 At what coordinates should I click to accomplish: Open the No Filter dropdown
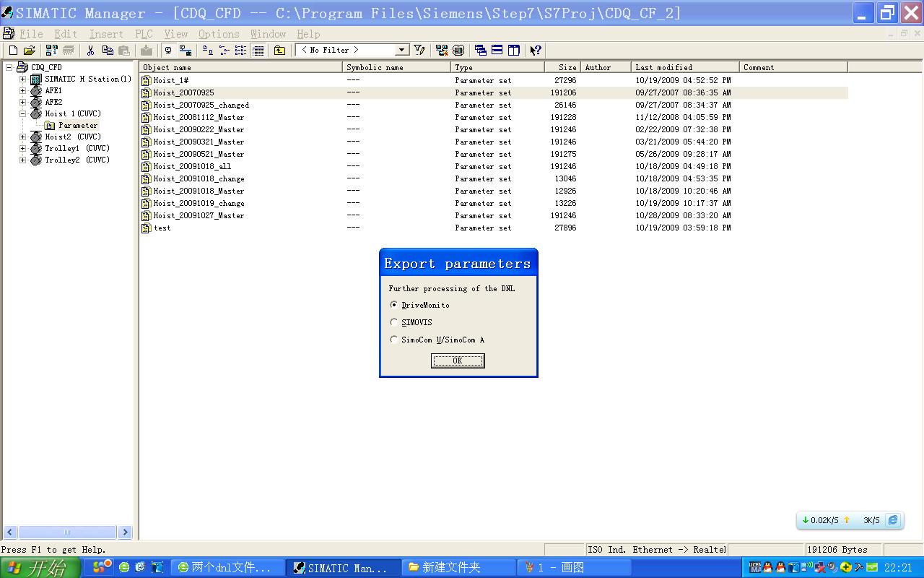(x=402, y=50)
